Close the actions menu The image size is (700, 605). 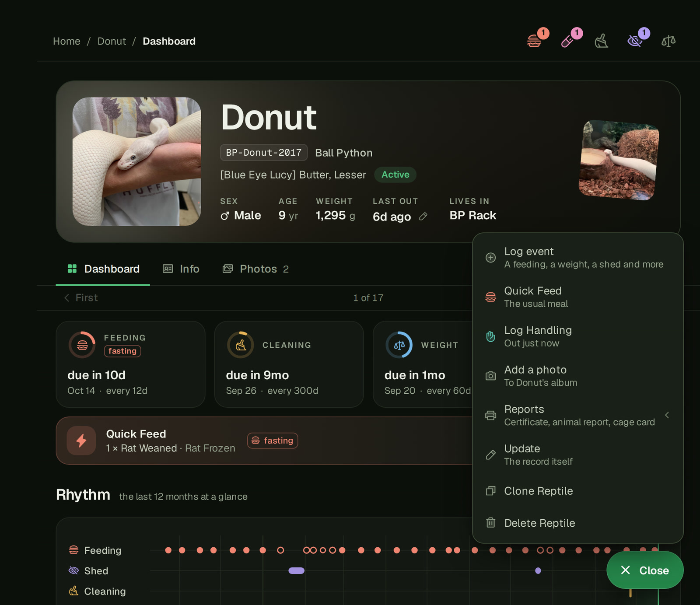click(x=644, y=570)
